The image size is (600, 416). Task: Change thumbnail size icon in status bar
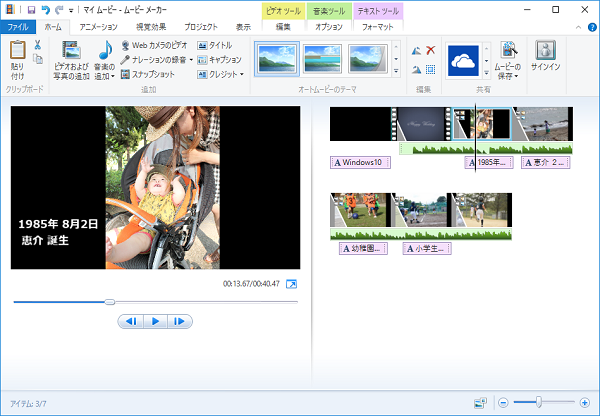point(480,403)
